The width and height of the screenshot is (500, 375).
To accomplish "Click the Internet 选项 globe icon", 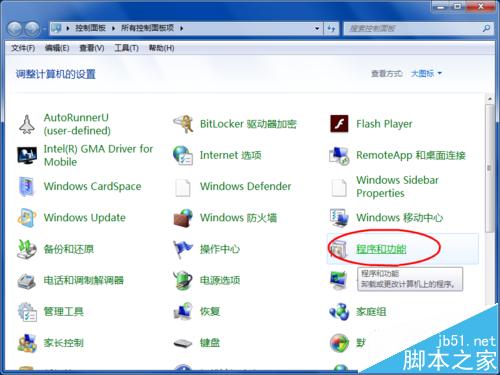I will (x=183, y=155).
